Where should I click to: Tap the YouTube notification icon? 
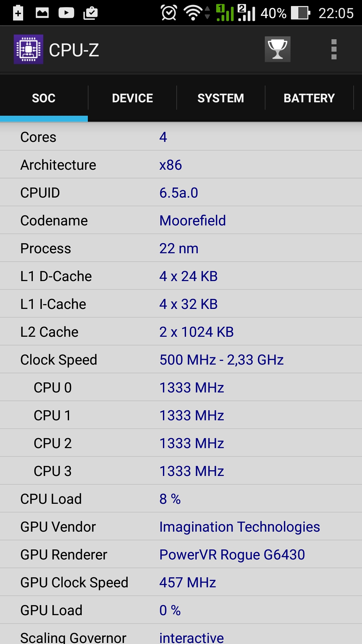66,13
